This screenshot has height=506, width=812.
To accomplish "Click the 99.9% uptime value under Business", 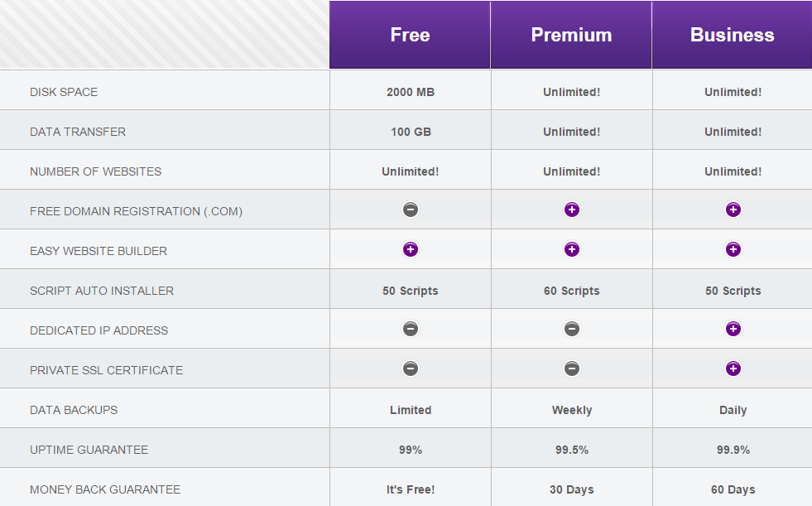I will 733,450.
